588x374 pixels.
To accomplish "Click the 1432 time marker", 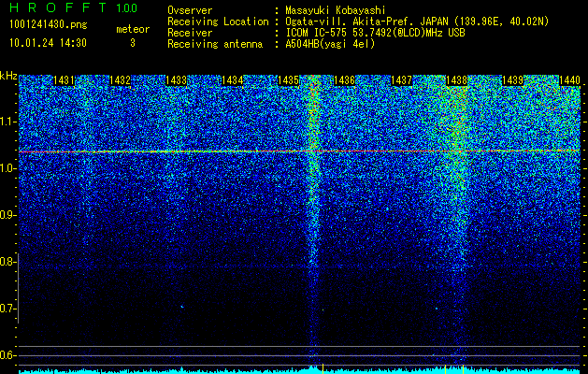I will [x=120, y=80].
